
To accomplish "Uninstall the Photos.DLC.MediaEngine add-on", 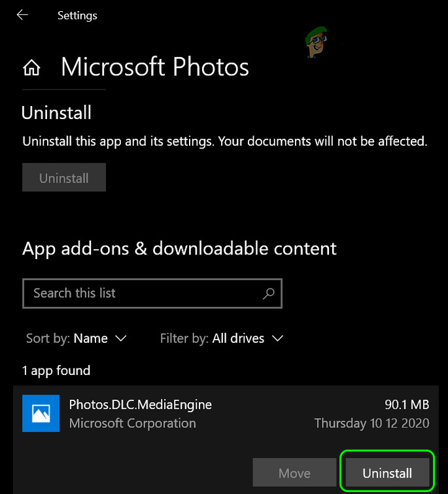I will click(x=388, y=473).
